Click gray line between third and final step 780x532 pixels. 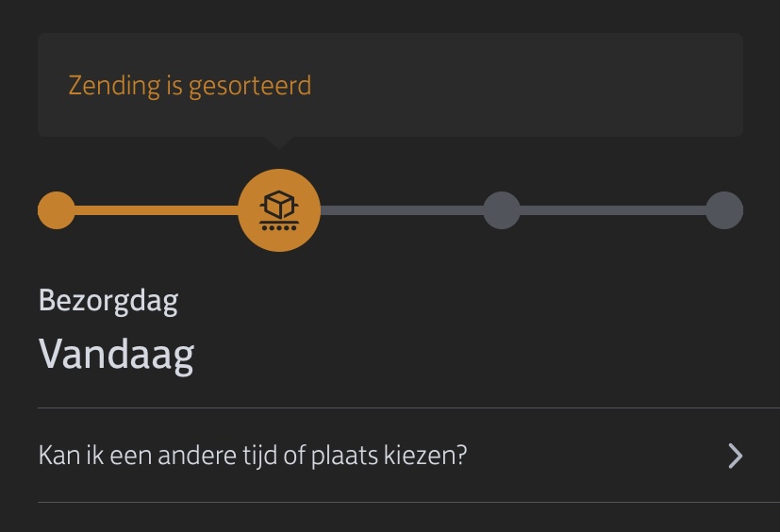pyautogui.click(x=613, y=210)
